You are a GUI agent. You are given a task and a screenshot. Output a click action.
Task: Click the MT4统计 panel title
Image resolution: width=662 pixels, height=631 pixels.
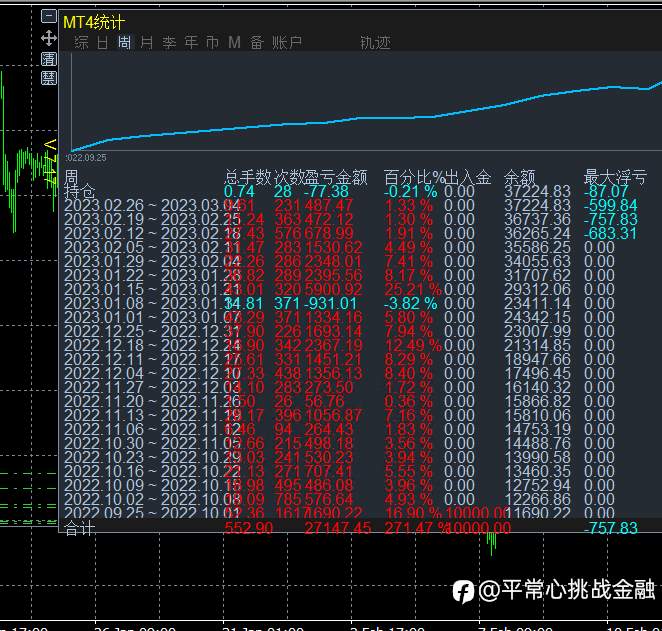pos(94,21)
